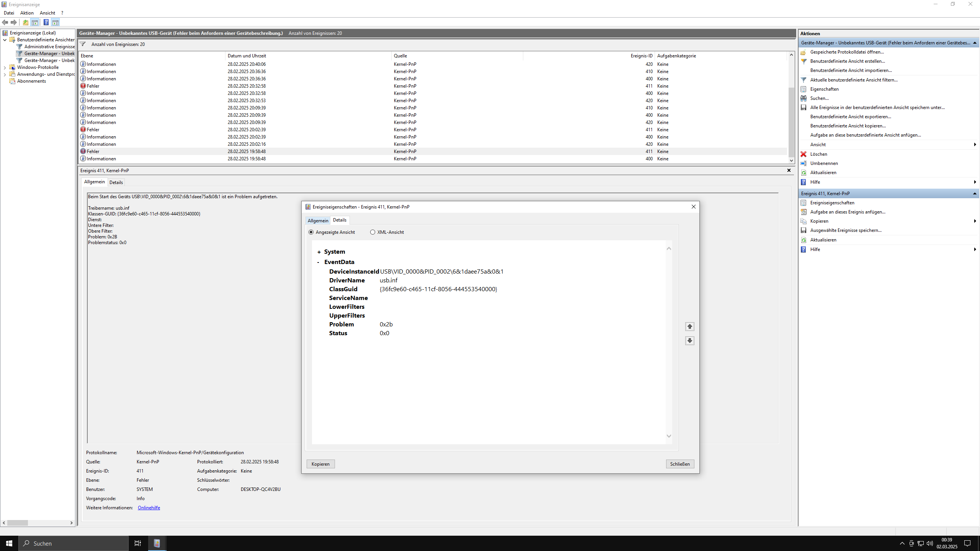
Task: Expand Windows-Protokolle in the tree
Action: 5,67
